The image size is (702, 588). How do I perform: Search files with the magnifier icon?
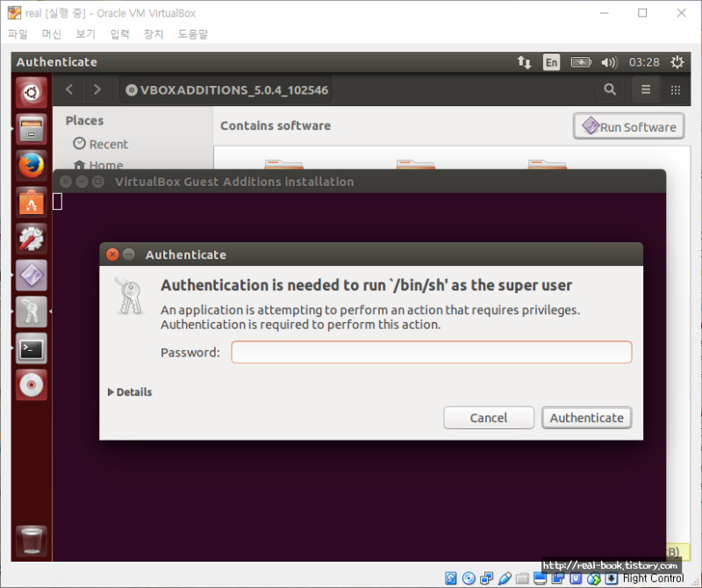(610, 90)
